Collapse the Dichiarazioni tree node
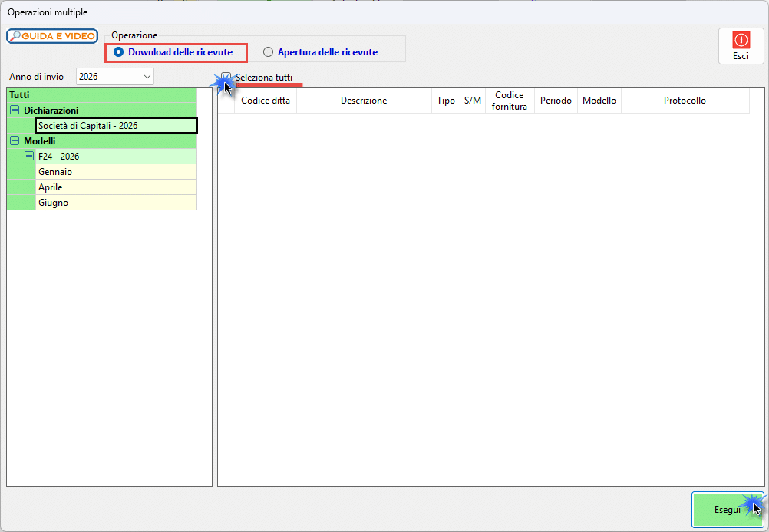 tap(15, 111)
